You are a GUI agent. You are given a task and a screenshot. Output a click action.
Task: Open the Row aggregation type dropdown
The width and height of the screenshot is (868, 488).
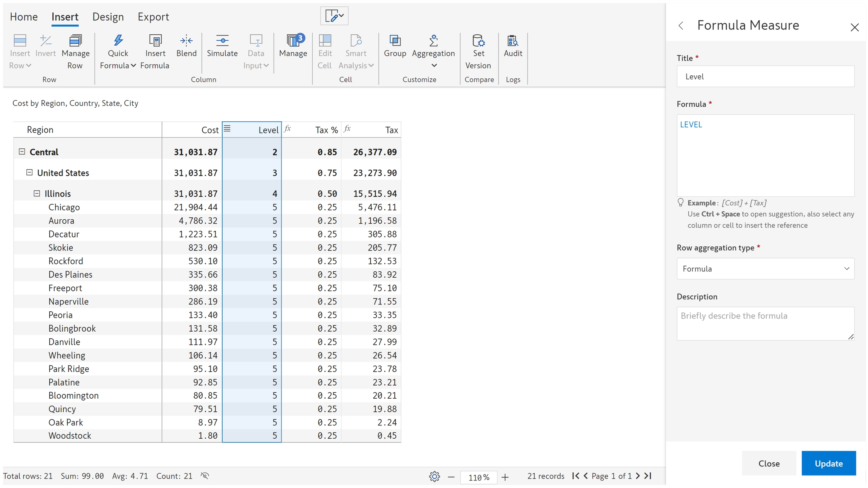click(x=765, y=269)
